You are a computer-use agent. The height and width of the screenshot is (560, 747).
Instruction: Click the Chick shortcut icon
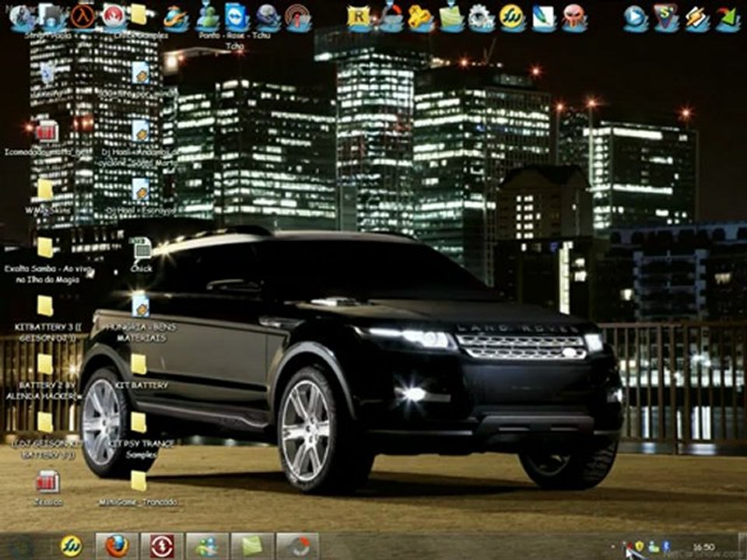point(141,255)
